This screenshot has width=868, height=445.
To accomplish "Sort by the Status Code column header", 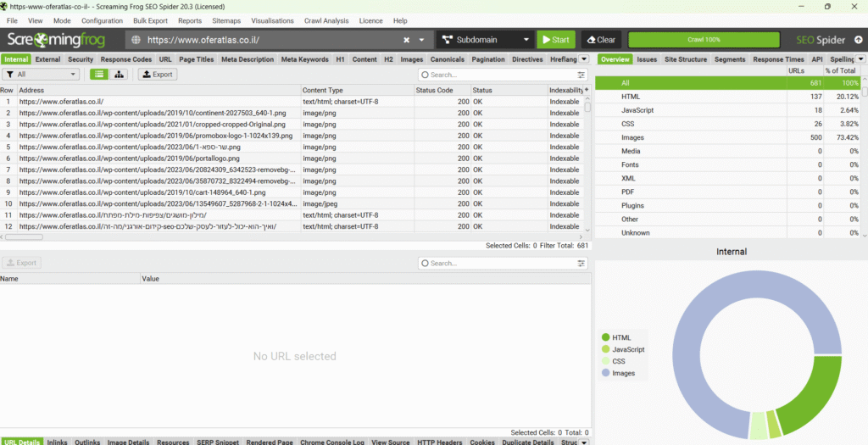I will 442,90.
